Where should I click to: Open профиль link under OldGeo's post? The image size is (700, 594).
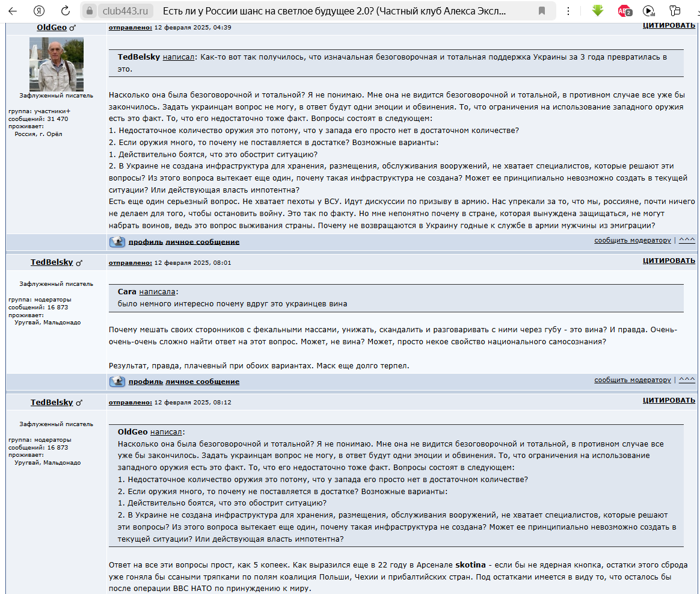[x=146, y=241]
